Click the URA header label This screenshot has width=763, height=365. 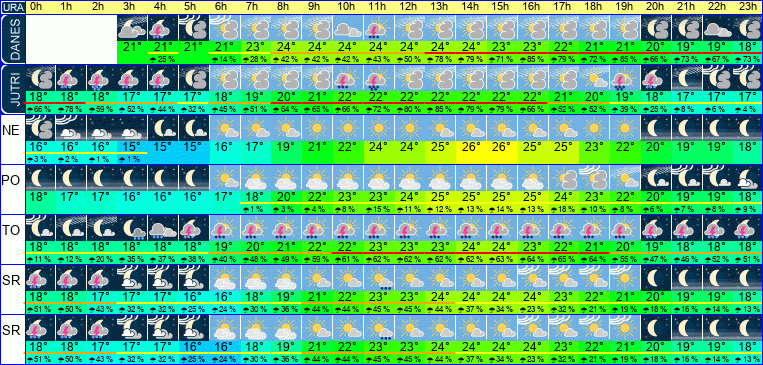[x=12, y=7]
